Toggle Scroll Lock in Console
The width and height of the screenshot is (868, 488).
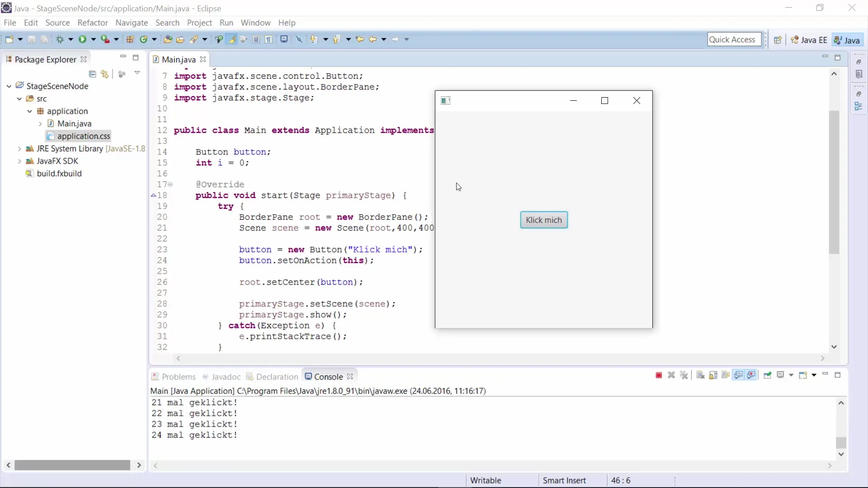pos(713,375)
